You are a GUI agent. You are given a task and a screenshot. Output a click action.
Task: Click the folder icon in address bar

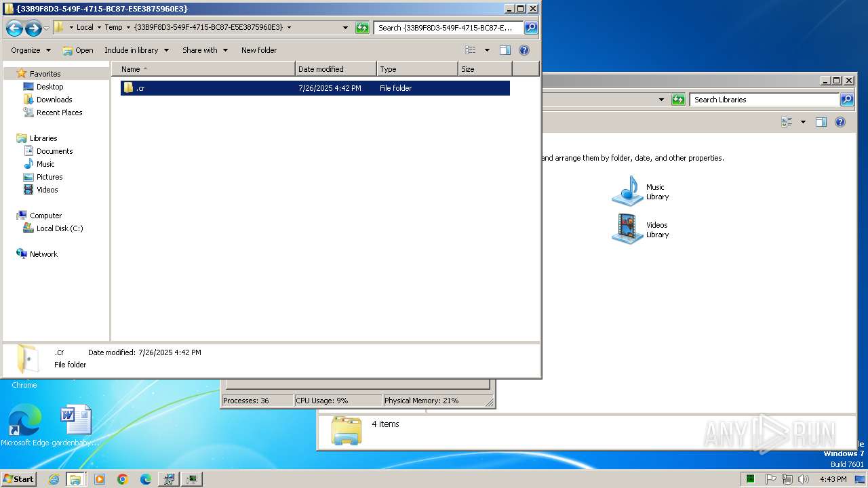click(x=59, y=27)
